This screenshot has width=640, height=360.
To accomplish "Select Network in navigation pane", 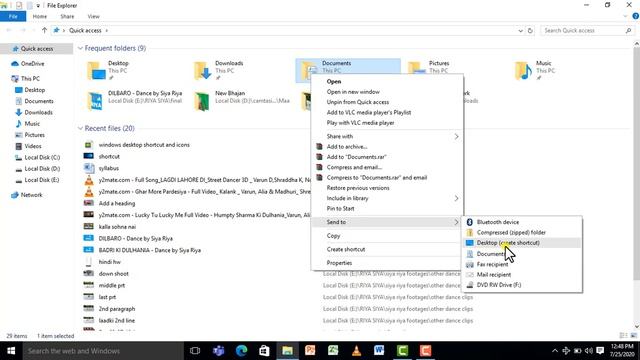I will [31, 195].
